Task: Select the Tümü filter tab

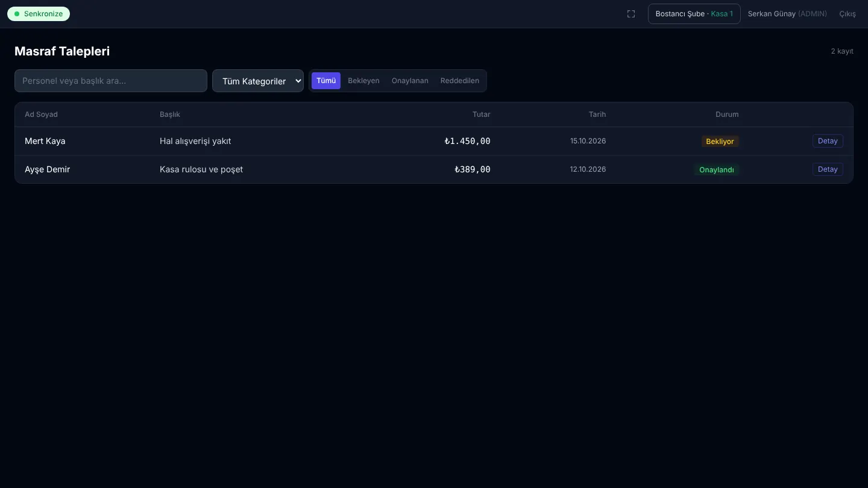Action: tap(326, 81)
